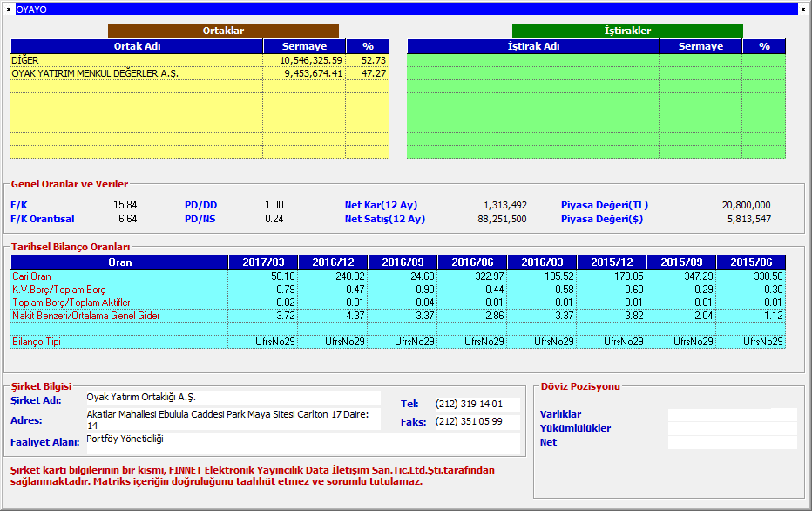Click the Adres field with Akatlar Mahallesi
This screenshot has width=812, height=511.
tap(233, 419)
